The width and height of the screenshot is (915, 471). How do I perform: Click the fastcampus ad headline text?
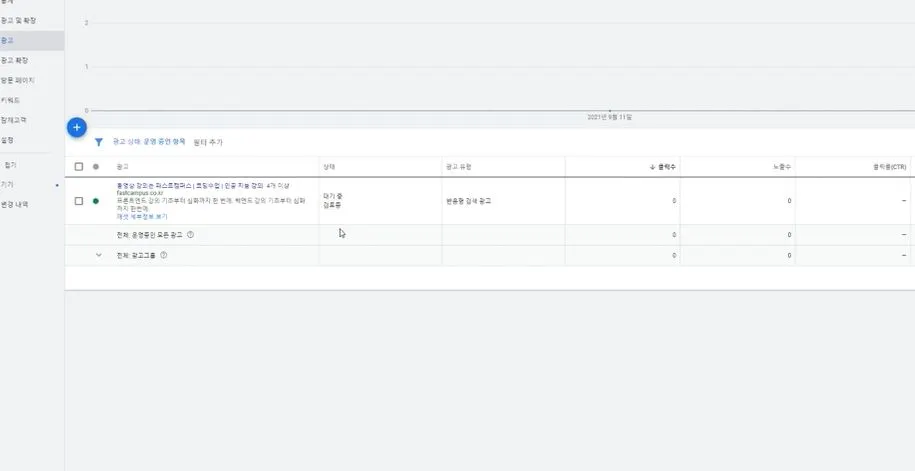coord(202,186)
